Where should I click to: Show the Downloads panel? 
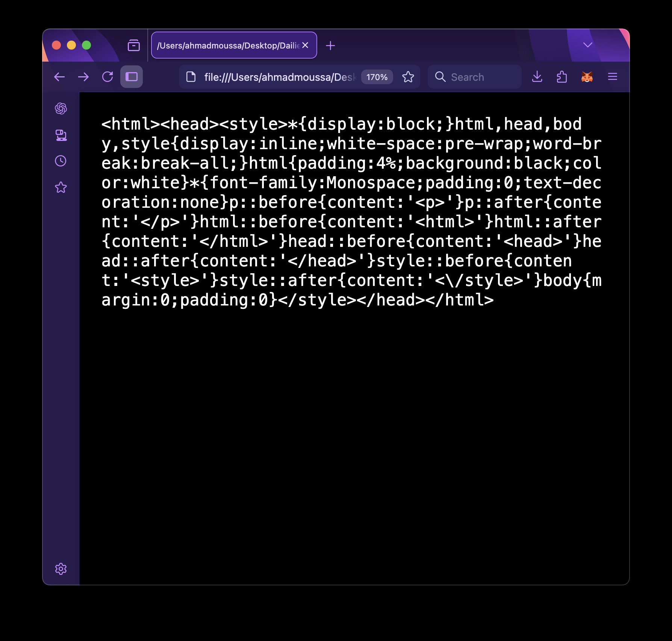coord(537,77)
